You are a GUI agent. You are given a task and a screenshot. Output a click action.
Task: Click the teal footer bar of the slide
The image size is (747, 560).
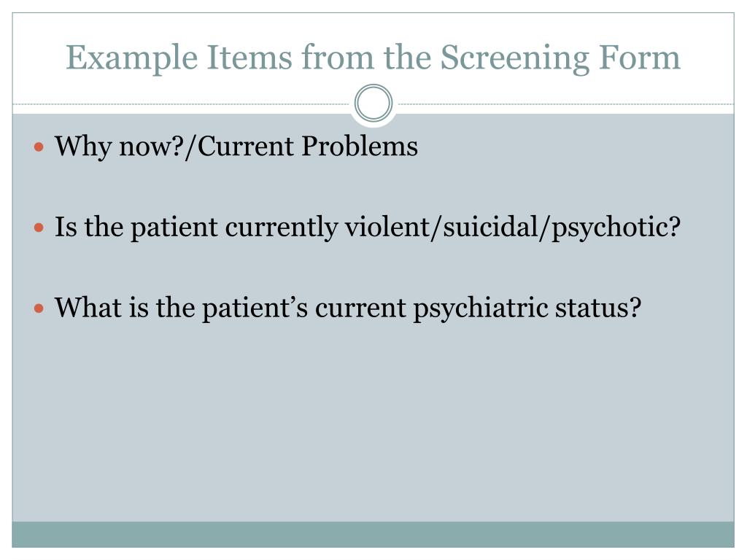tap(373, 534)
